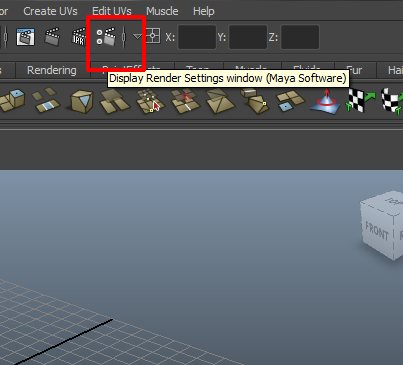
Task: Focus the X coordinate input field
Action: [x=197, y=37]
